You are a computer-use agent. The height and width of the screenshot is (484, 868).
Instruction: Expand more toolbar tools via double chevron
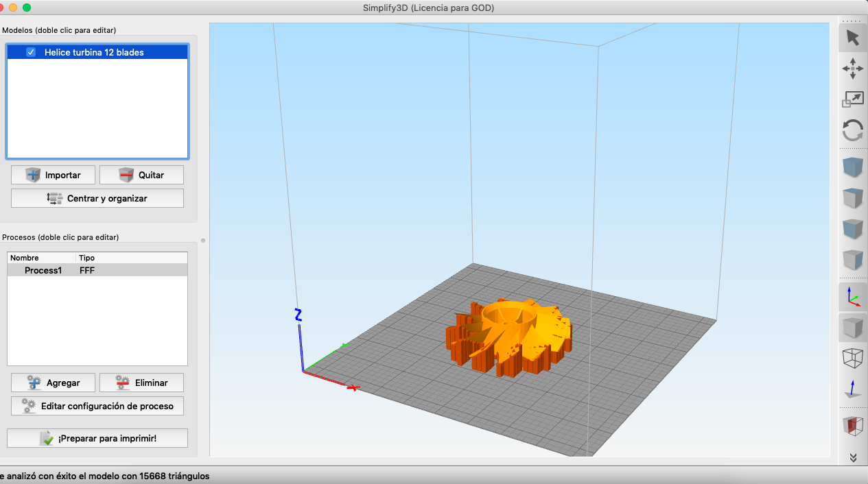[853, 457]
